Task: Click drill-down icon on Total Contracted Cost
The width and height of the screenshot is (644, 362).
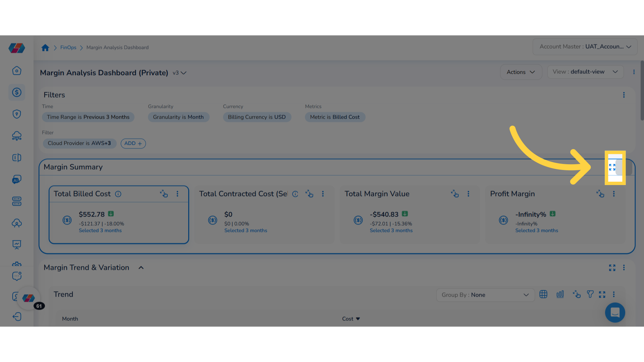Action: coord(309,194)
